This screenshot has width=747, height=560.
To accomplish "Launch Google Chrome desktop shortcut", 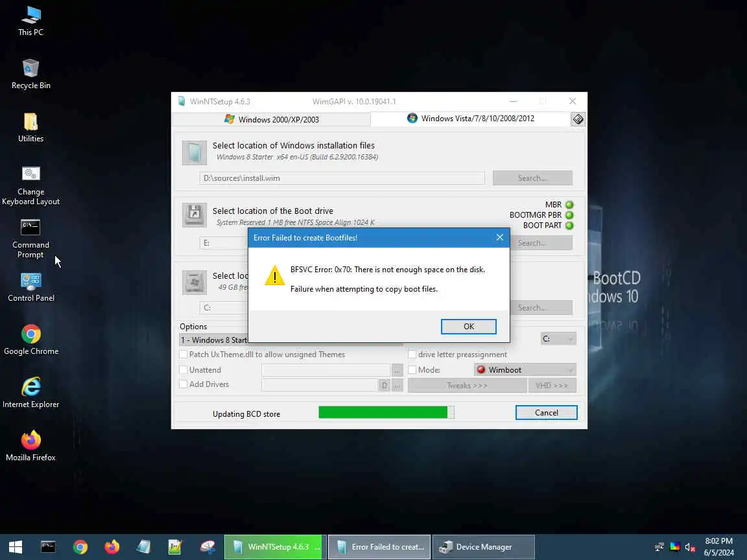I will click(30, 340).
